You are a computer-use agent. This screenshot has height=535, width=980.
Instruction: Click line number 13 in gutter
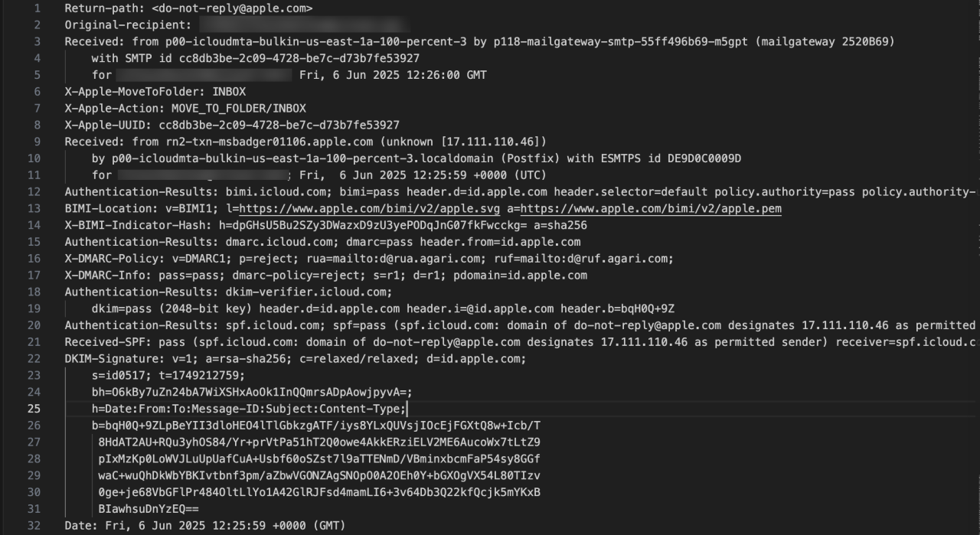[x=34, y=209]
